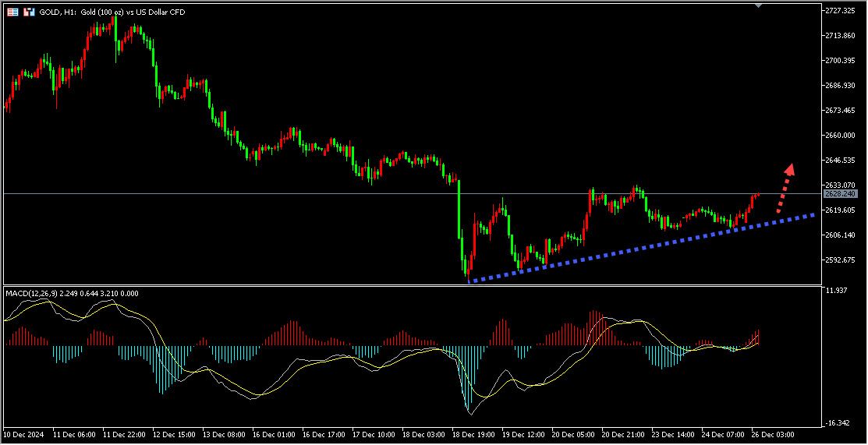The height and width of the screenshot is (445, 868).
Task: Click the 16 Dec 01:00 time axis label
Action: click(x=275, y=433)
